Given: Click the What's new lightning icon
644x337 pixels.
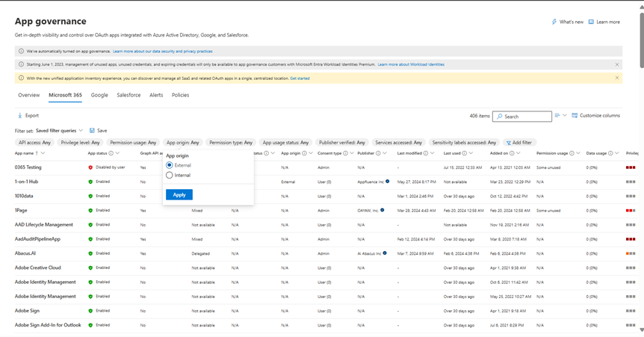Looking at the screenshot, I should pos(554,22).
